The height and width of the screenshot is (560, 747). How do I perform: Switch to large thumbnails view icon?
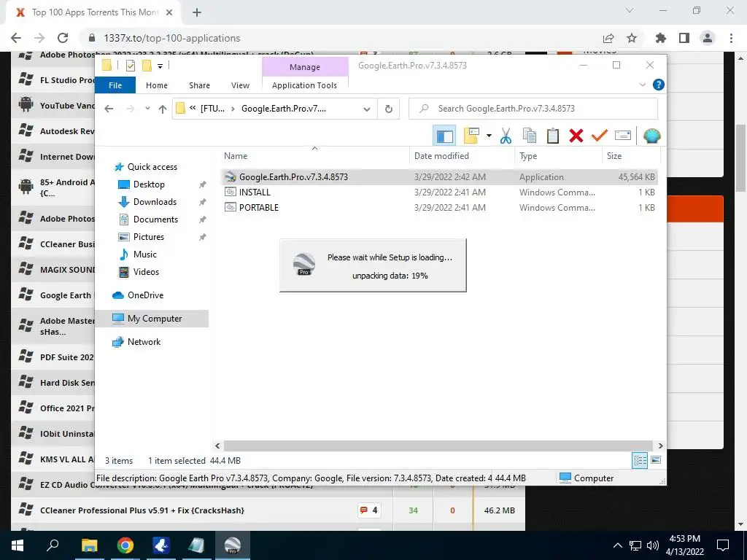tap(656, 460)
